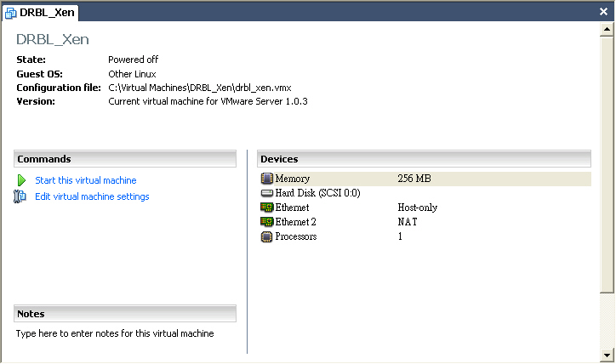616x364 pixels.
Task: Select the Ethernet device label
Action: (x=292, y=208)
